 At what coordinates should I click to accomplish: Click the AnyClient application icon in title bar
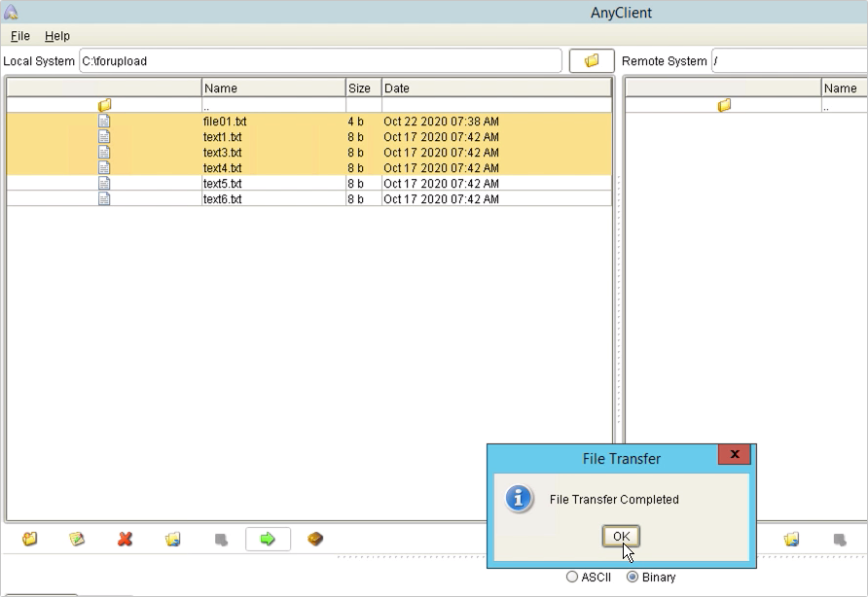12,12
